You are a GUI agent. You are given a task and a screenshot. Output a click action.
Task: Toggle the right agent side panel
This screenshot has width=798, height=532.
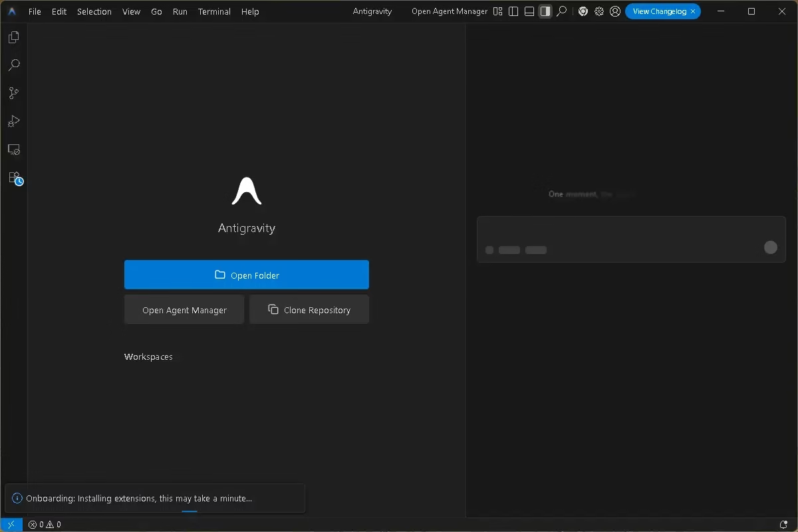click(x=545, y=11)
